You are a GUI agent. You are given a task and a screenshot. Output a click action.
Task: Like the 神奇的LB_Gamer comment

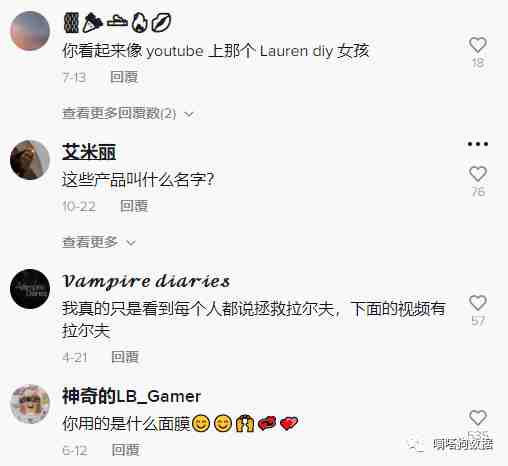click(x=478, y=418)
